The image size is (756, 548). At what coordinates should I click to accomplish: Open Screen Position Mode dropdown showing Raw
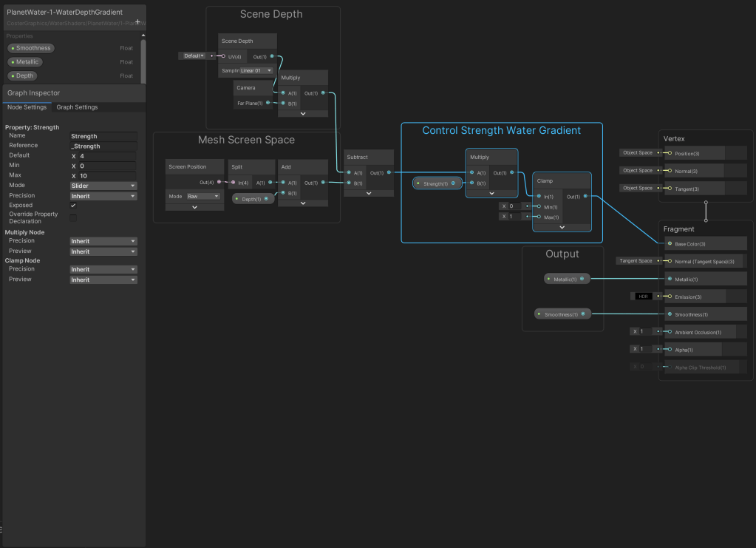[203, 197]
